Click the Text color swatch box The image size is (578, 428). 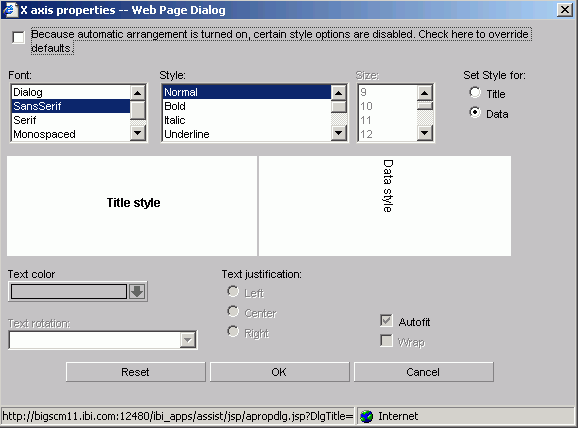[x=69, y=292]
